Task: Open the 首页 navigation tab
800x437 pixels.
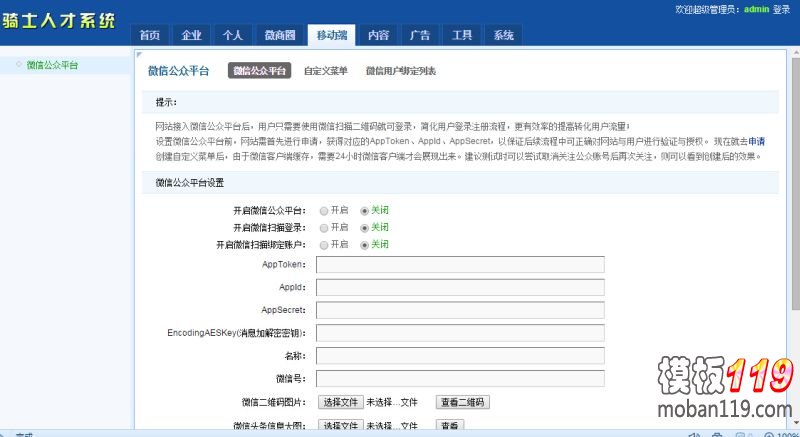Action: (x=150, y=35)
